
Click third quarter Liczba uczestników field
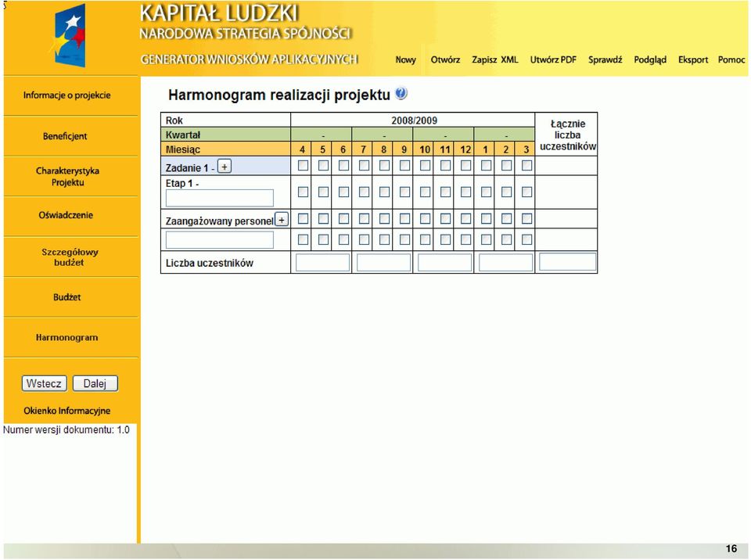(x=445, y=263)
